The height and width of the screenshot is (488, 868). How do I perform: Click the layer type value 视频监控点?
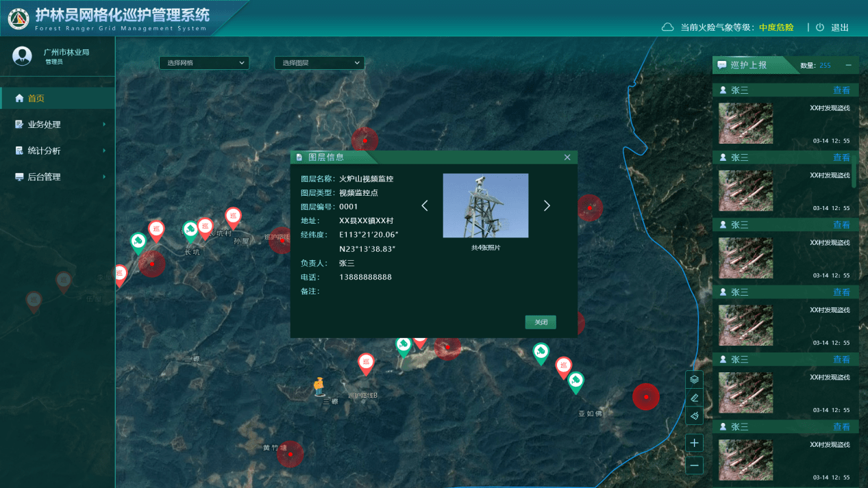tap(358, 193)
